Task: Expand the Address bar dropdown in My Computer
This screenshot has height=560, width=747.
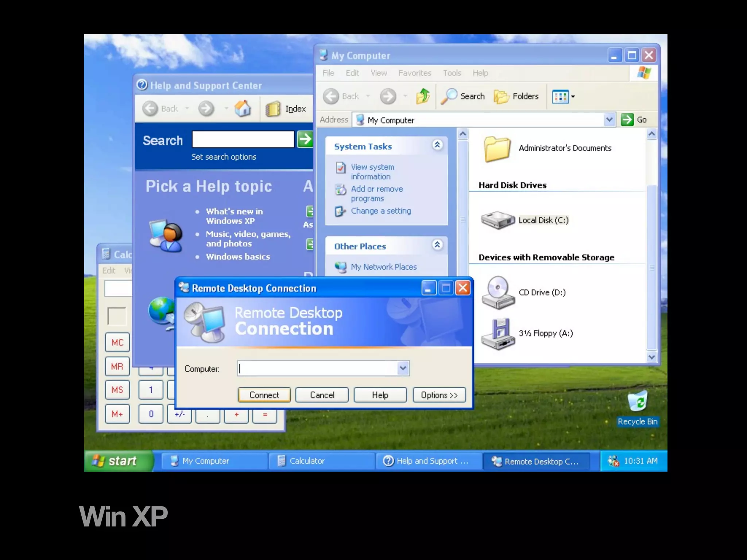Action: coord(609,120)
